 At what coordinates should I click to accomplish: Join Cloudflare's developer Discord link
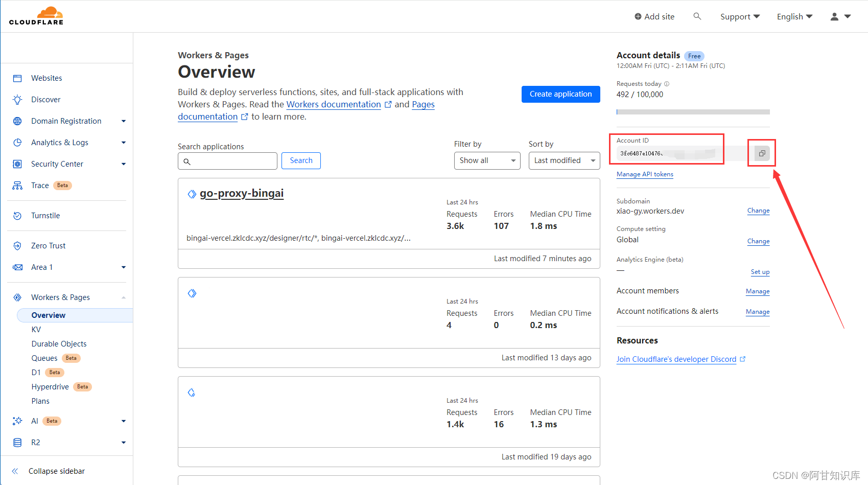click(x=676, y=359)
